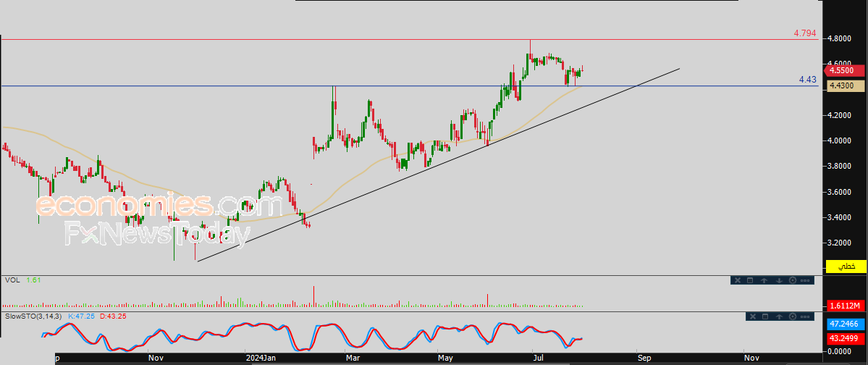This screenshot has width=868, height=365.
Task: Select the black ascending trendline
Action: pyautogui.click(x=437, y=165)
